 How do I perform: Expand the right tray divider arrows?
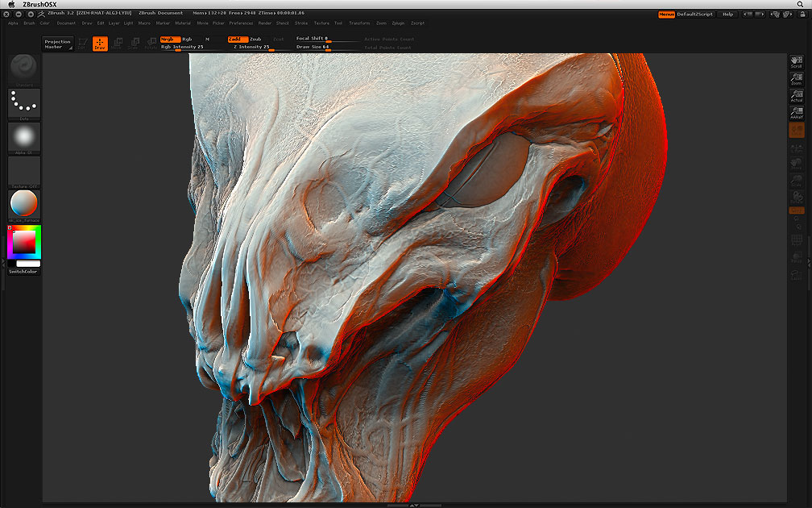[x=809, y=264]
